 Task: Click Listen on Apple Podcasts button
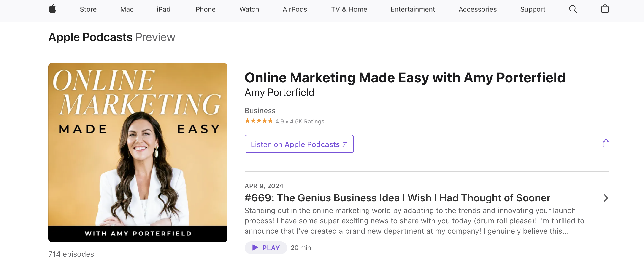point(299,144)
